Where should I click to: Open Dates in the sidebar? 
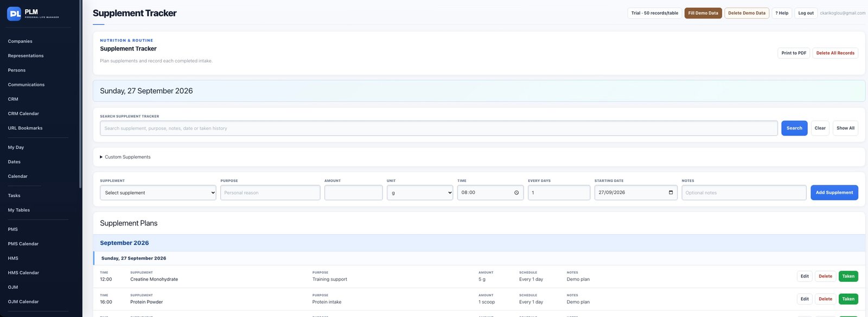click(14, 162)
